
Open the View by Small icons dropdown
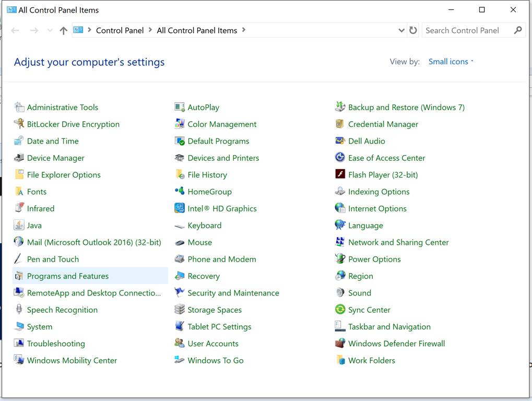point(451,62)
